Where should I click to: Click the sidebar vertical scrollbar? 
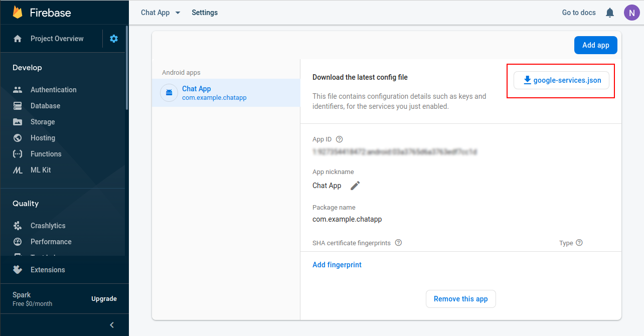pyautogui.click(x=127, y=68)
